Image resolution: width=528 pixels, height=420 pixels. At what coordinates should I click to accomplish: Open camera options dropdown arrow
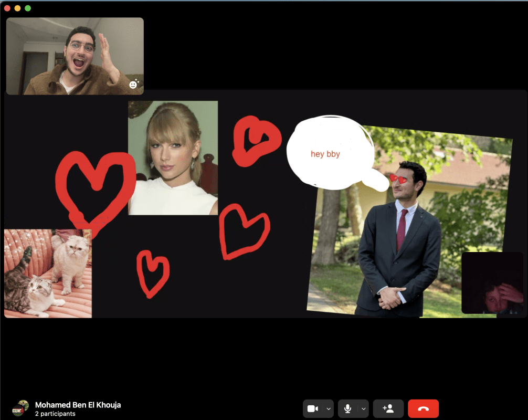pyautogui.click(x=329, y=408)
